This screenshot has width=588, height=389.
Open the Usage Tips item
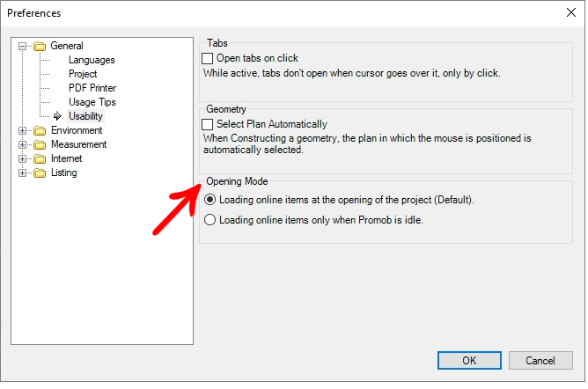(92, 102)
